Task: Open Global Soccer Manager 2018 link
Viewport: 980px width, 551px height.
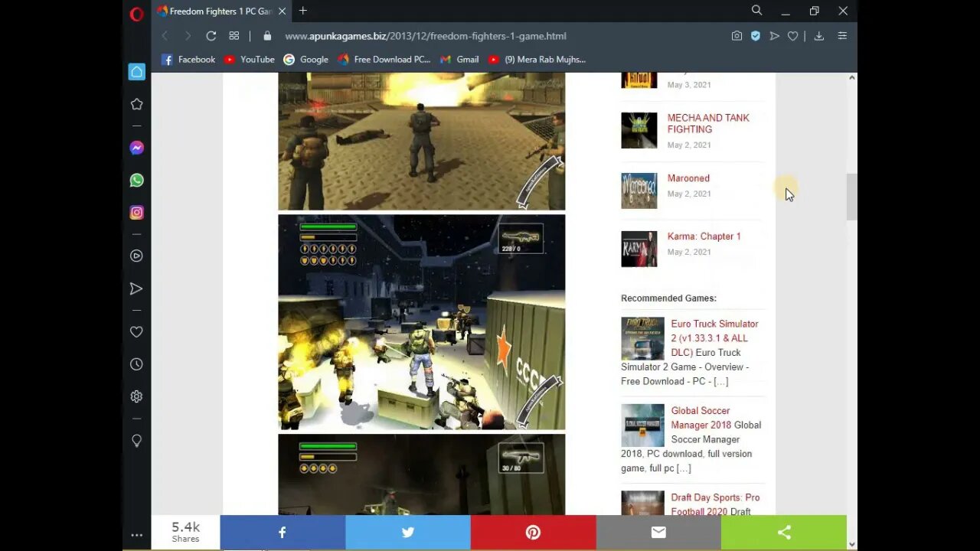Action: 701,418
